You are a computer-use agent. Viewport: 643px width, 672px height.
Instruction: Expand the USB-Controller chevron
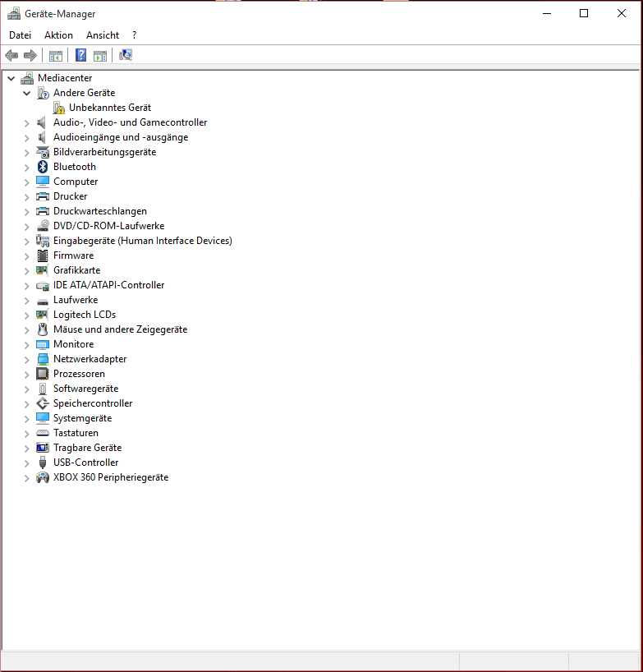tap(27, 463)
